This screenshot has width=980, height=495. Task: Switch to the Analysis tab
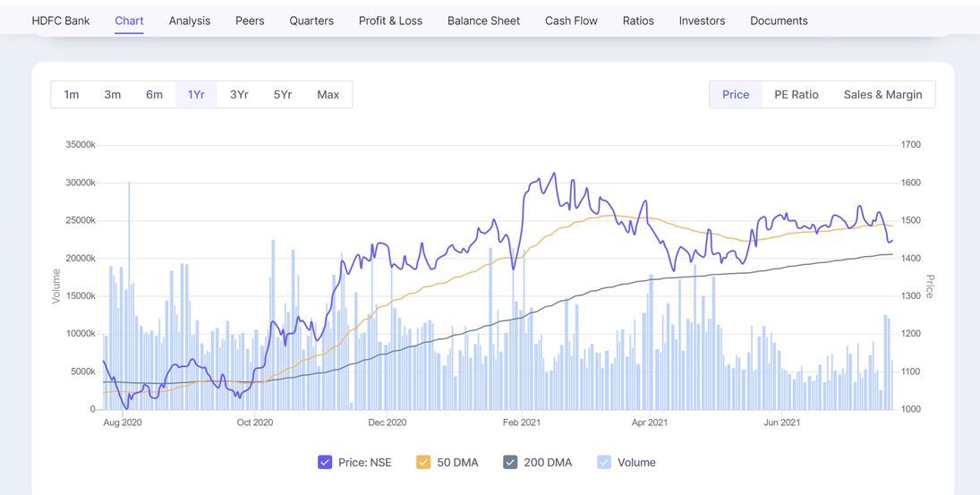click(189, 21)
